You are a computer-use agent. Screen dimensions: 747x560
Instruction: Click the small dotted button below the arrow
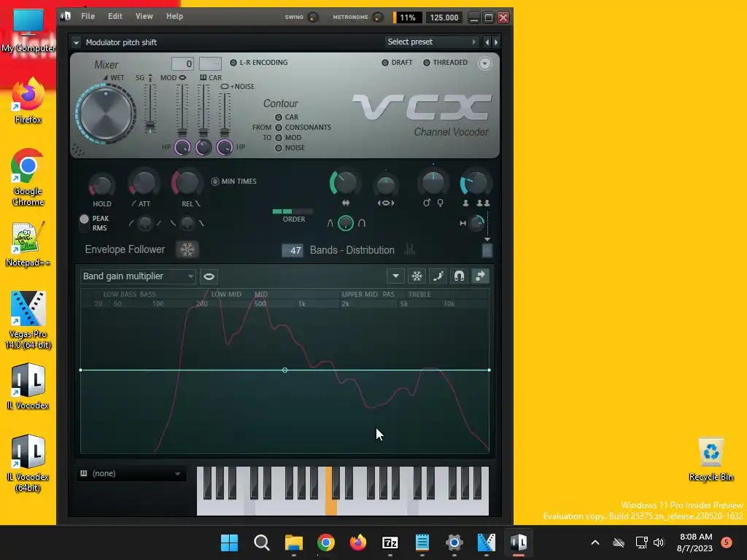(x=487, y=251)
